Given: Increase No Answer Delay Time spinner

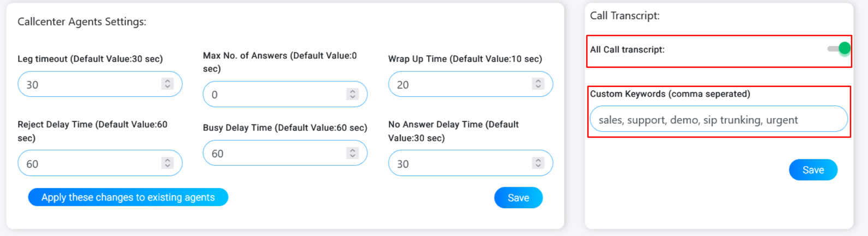Looking at the screenshot, I should (x=538, y=160).
